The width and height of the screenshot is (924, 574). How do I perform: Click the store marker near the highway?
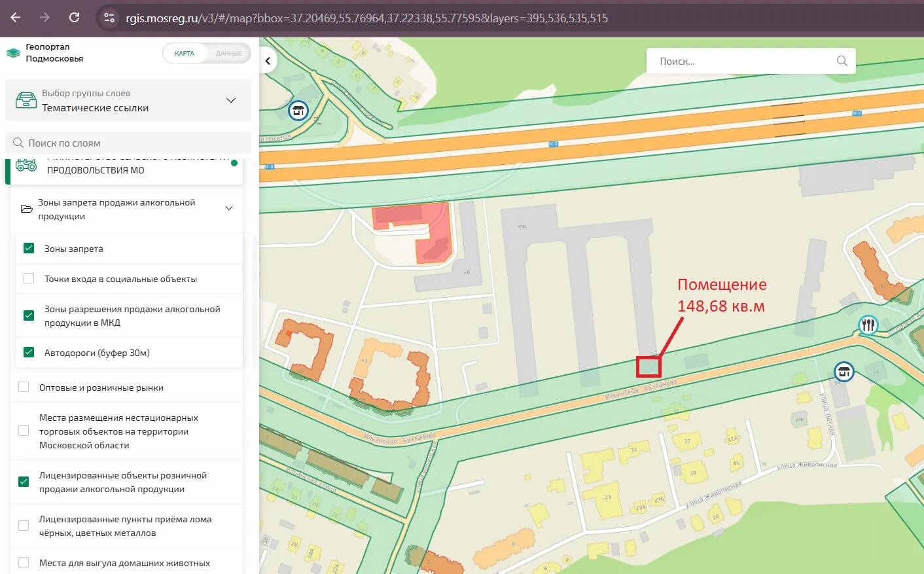(298, 110)
